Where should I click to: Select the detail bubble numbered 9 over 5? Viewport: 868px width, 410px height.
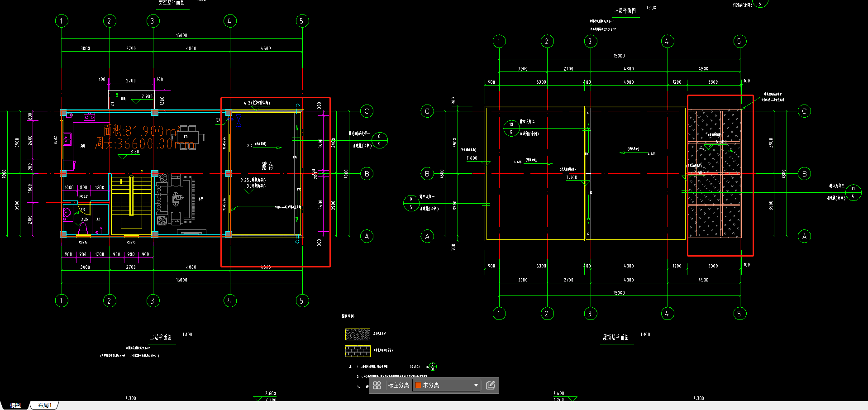411,203
